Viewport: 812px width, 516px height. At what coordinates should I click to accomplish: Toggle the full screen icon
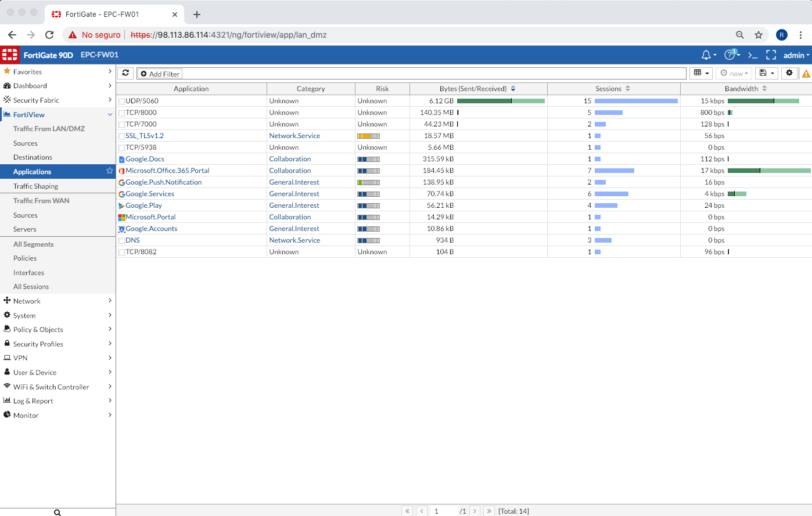[771, 55]
